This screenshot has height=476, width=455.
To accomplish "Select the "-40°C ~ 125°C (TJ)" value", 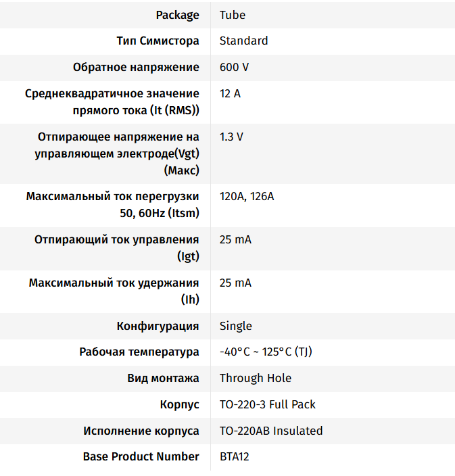I will click(x=266, y=352).
